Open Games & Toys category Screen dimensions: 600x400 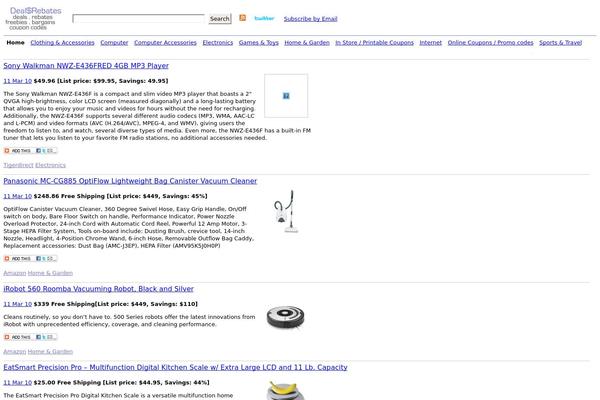[x=259, y=42]
